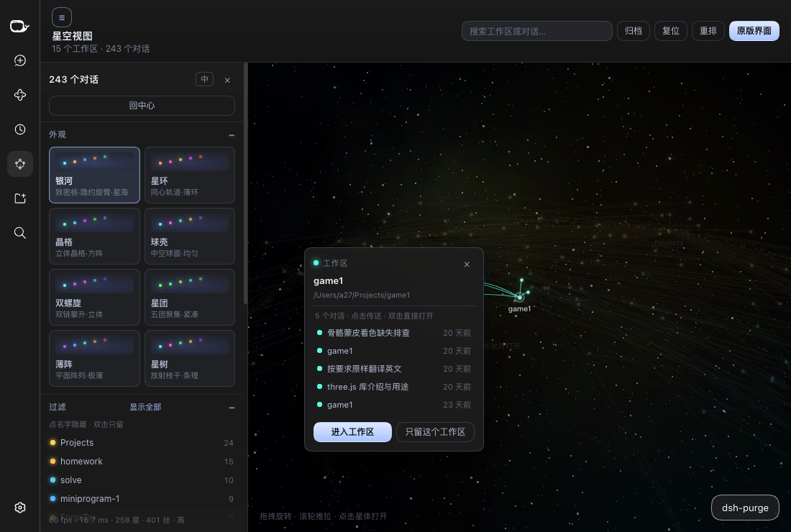
Task: Collapse the 外观 section
Action: point(232,135)
